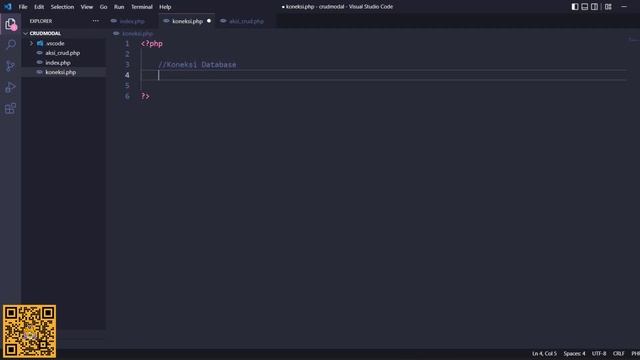This screenshot has height=360, width=640.
Task: Toggle the bottom panel layout icon
Action: [x=584, y=7]
